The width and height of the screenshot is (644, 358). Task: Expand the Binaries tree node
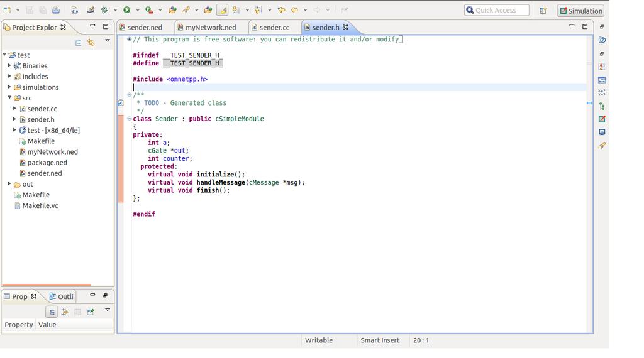click(9, 65)
